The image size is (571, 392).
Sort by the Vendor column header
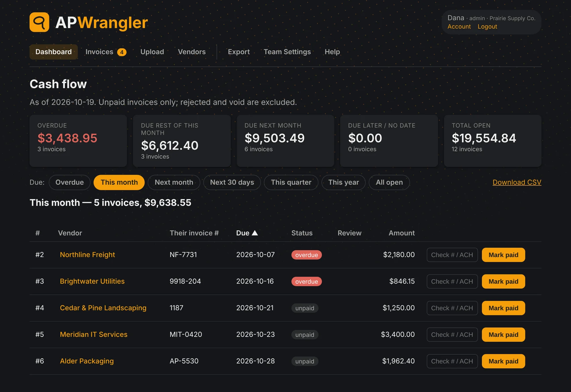point(70,233)
